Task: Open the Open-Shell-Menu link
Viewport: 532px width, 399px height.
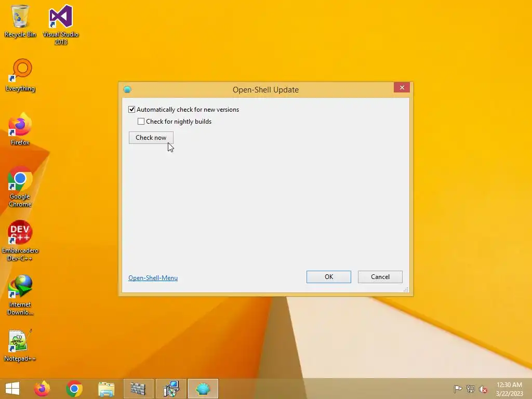Action: pos(153,278)
